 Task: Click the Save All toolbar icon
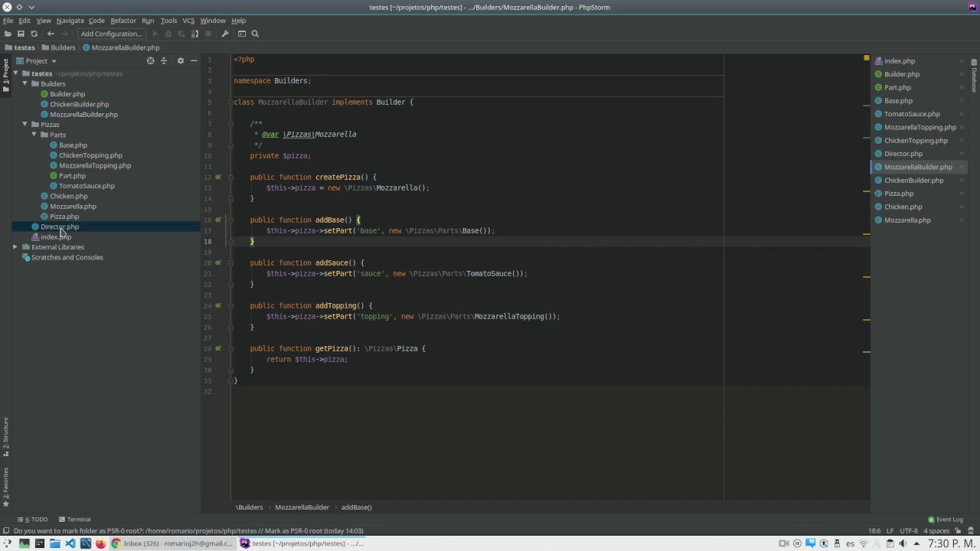21,34
